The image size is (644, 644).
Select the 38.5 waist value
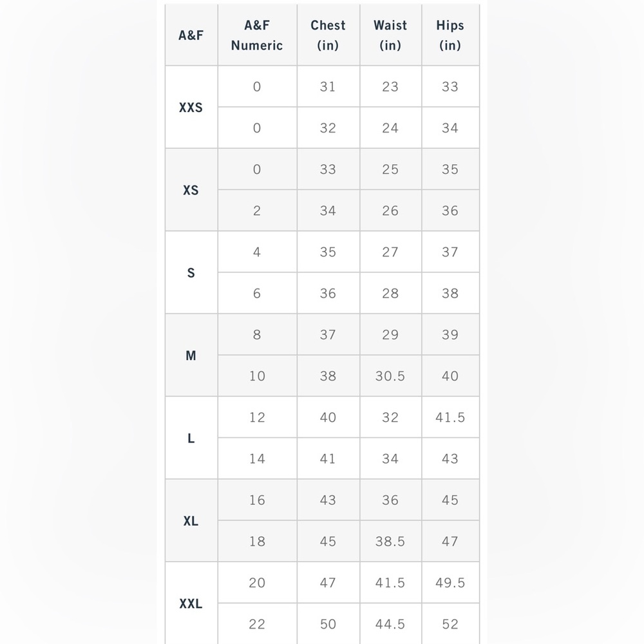[390, 542]
